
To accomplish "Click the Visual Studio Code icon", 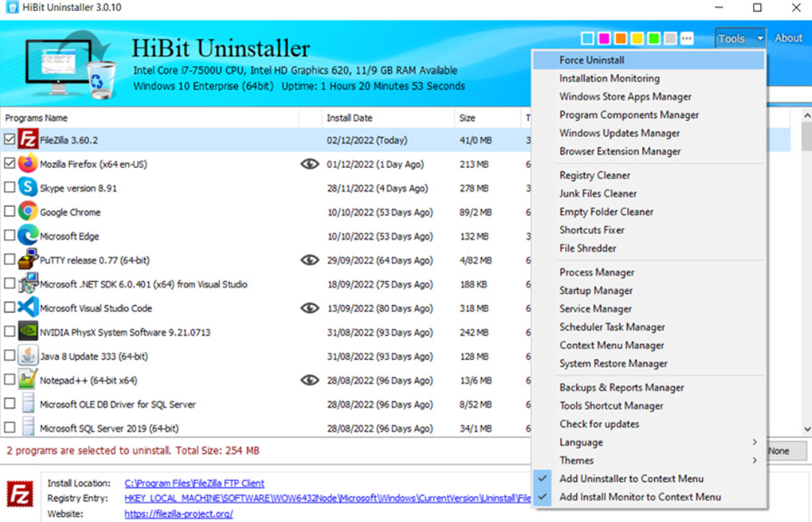I will click(28, 308).
